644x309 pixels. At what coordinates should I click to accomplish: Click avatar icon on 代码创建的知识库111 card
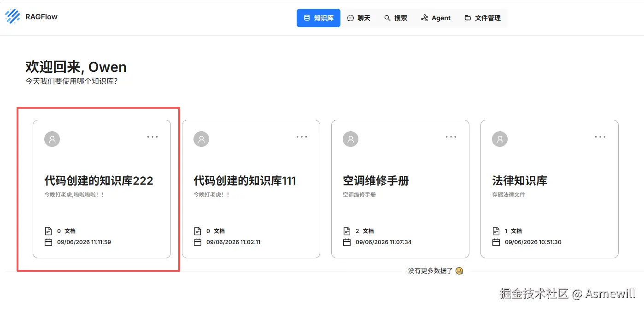point(201,139)
